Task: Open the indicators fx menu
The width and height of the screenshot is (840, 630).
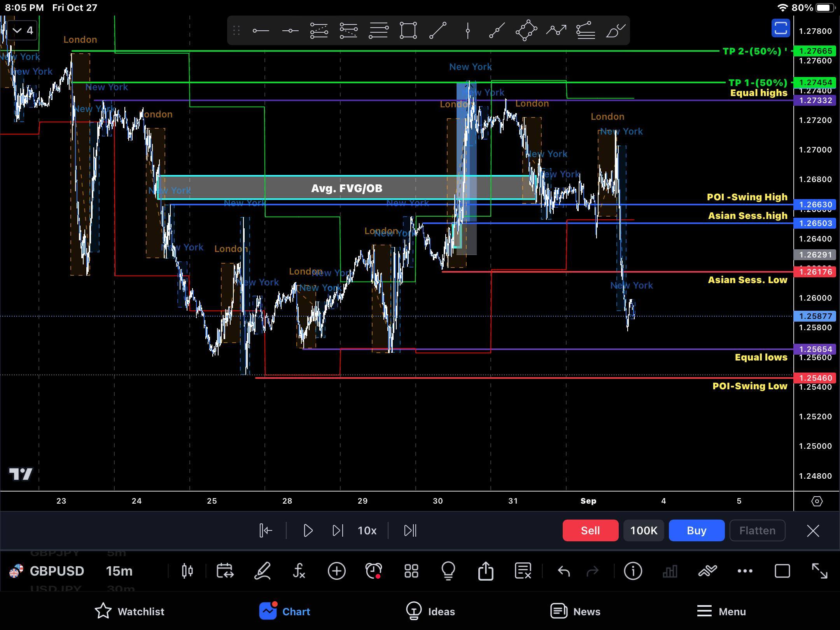Action: click(x=299, y=571)
